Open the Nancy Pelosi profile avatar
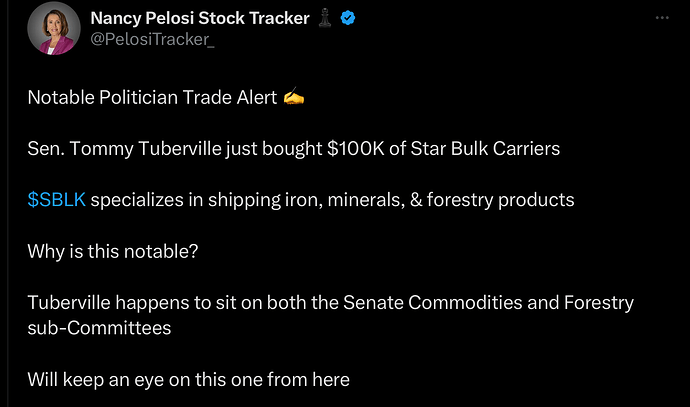Screen dimensions: 690x407 click(54, 29)
